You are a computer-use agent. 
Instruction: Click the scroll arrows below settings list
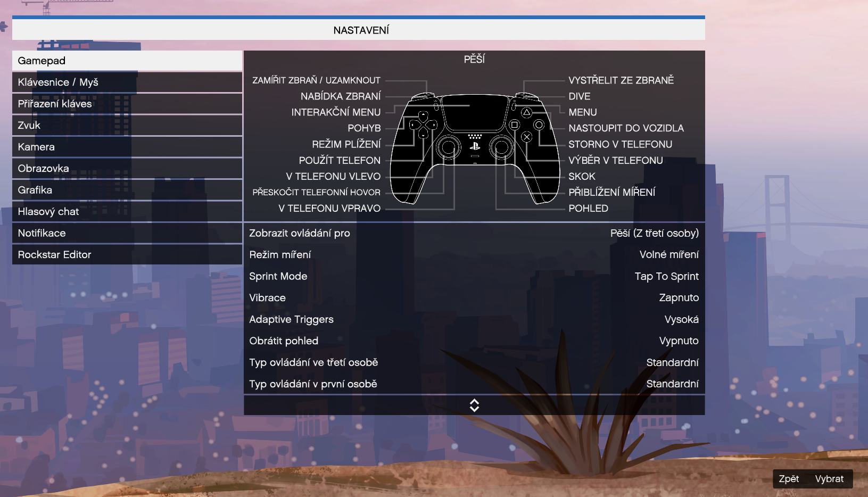click(x=474, y=405)
